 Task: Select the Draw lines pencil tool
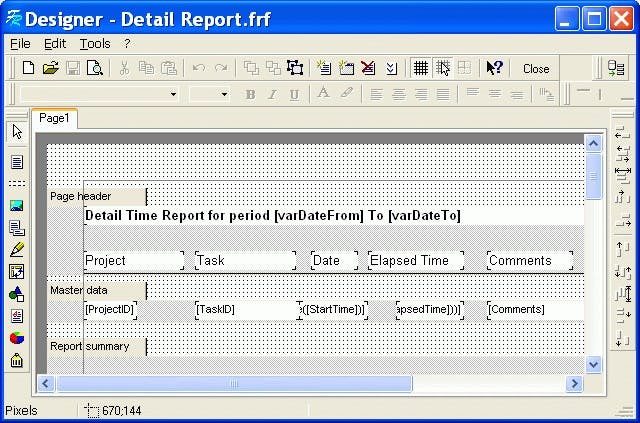[x=17, y=249]
